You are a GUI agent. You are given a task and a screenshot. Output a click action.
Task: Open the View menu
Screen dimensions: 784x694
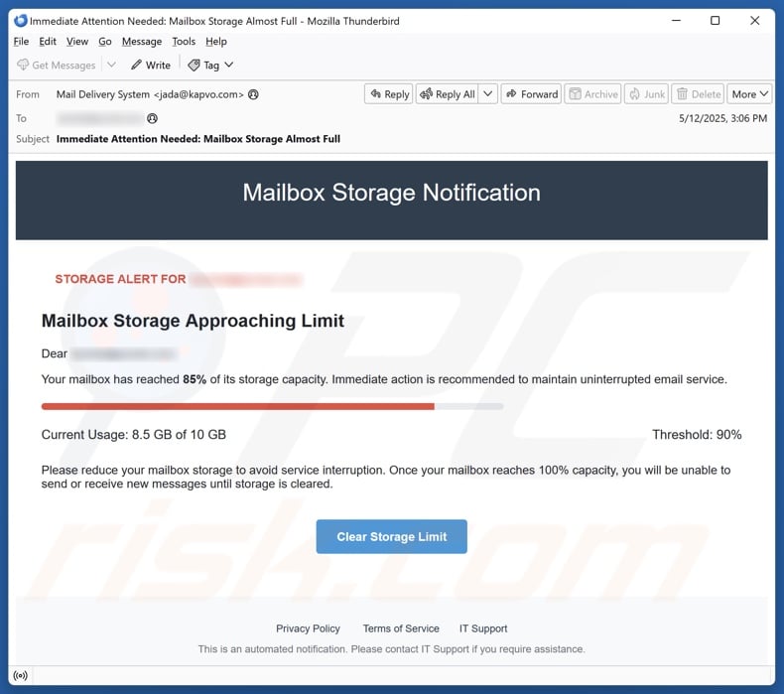(77, 42)
